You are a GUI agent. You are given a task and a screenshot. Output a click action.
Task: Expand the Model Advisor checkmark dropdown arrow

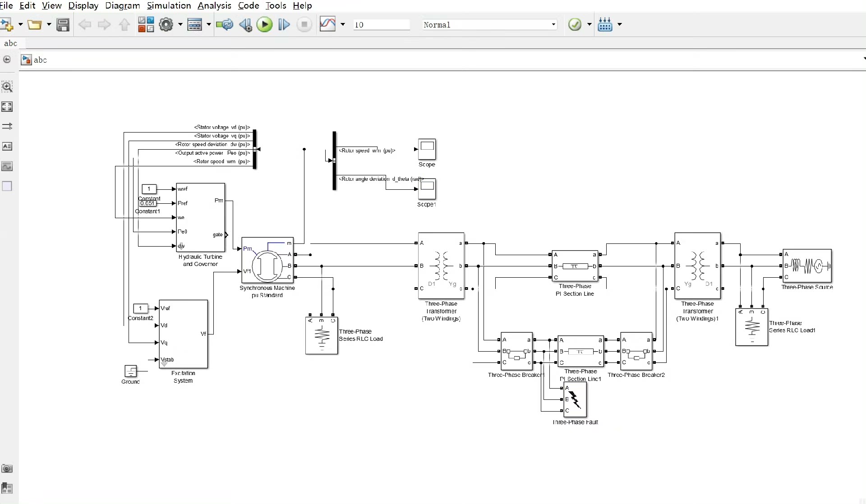pyautogui.click(x=589, y=24)
